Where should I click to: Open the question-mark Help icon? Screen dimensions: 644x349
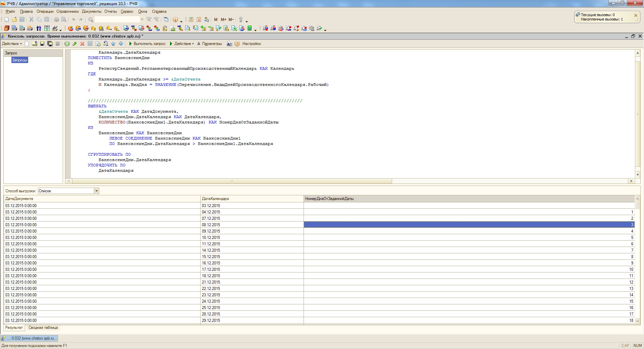[237, 44]
